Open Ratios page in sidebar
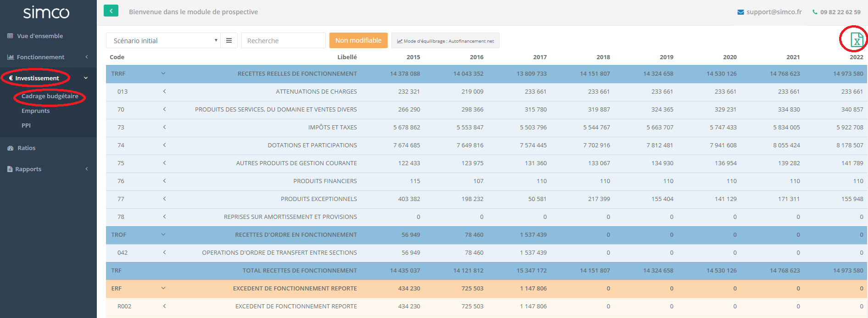The height and width of the screenshot is (318, 868). point(26,148)
